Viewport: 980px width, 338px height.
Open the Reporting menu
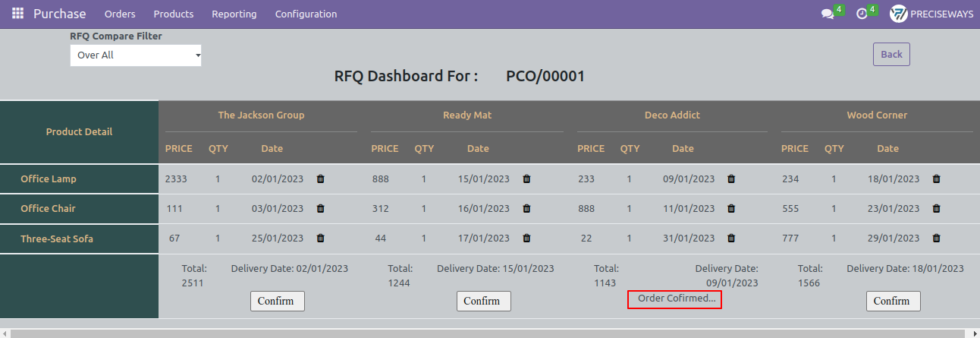pos(234,14)
